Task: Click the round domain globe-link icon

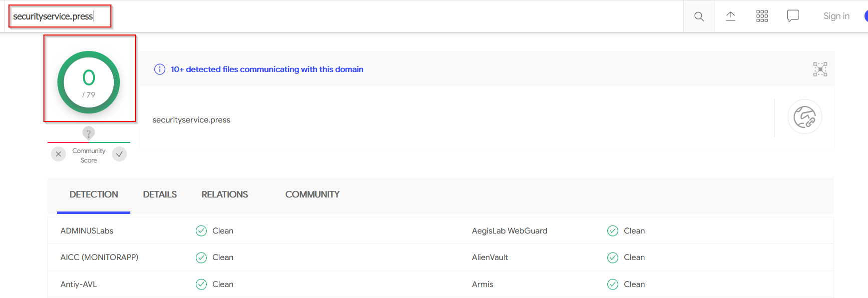Action: click(x=804, y=117)
